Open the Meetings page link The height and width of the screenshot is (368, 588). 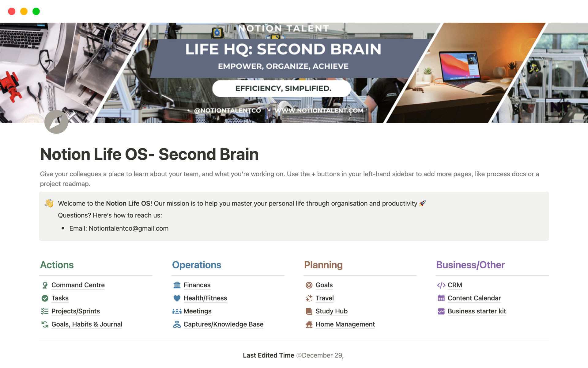pyautogui.click(x=198, y=311)
